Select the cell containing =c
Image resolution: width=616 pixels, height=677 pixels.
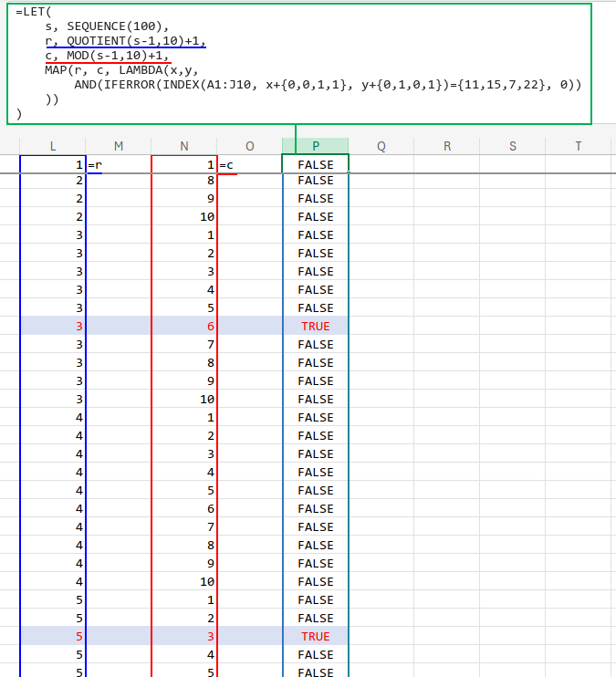250,165
